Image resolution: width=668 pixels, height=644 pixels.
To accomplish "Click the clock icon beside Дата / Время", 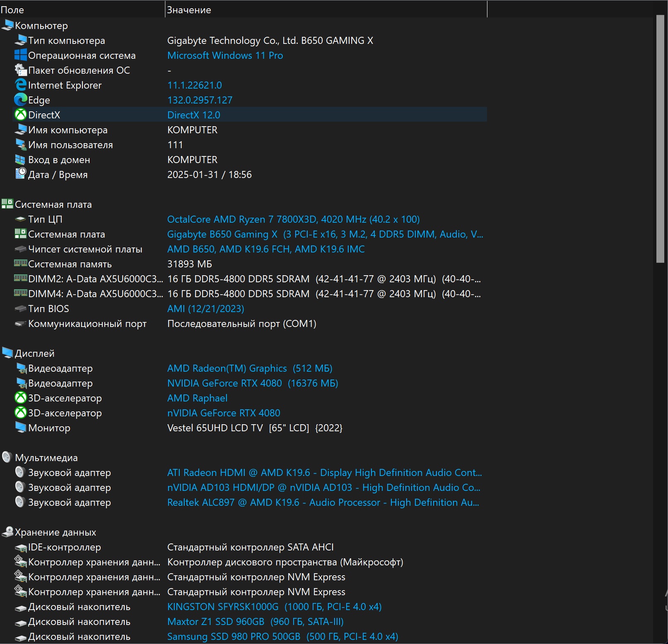I will (x=21, y=174).
